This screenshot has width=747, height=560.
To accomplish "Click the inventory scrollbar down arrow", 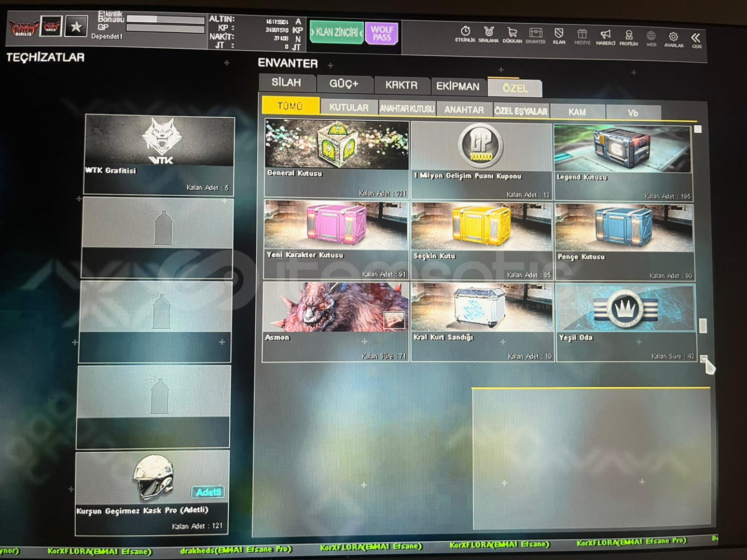I will point(704,359).
